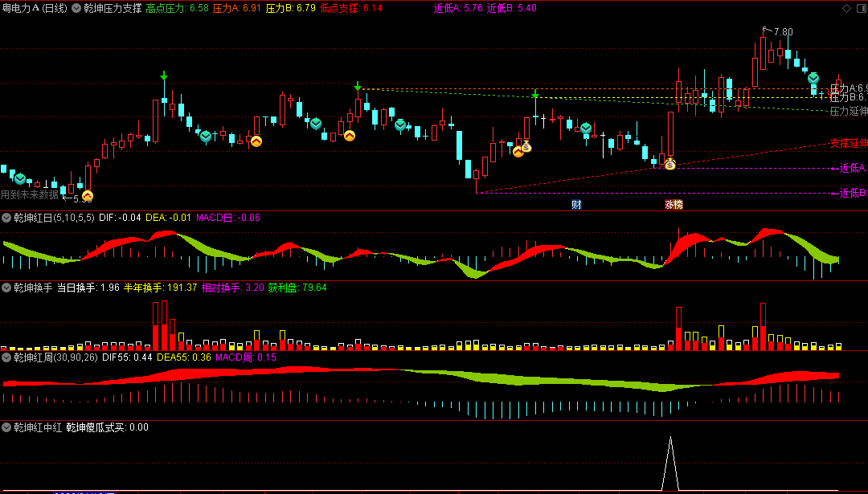The width and height of the screenshot is (868, 494).
Task: Click the MACD周: 0.15 reading
Action: pyautogui.click(x=246, y=357)
